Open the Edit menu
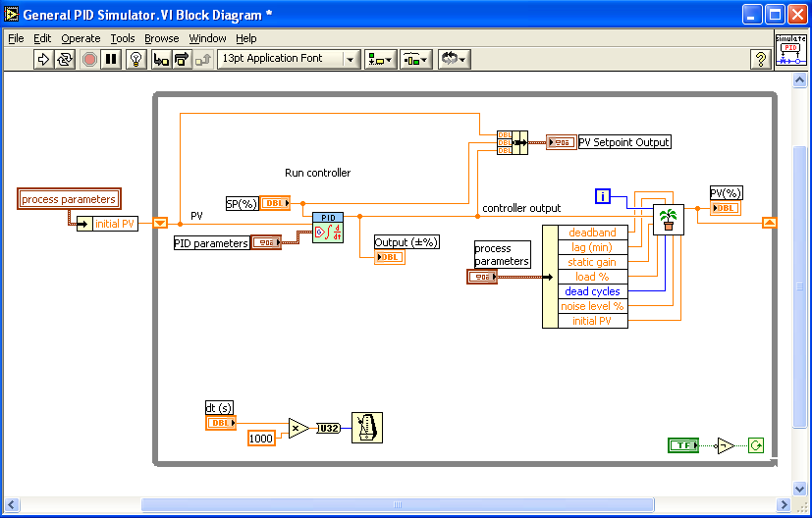The width and height of the screenshot is (812, 518). click(42, 38)
